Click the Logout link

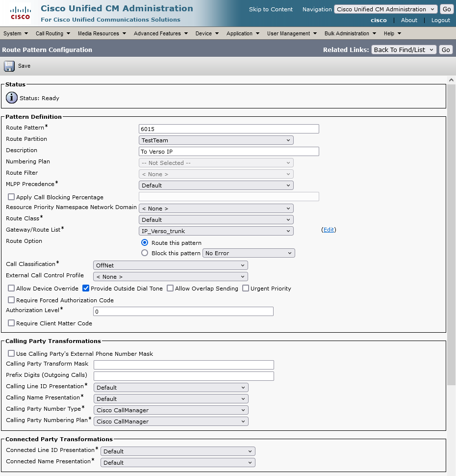(440, 20)
